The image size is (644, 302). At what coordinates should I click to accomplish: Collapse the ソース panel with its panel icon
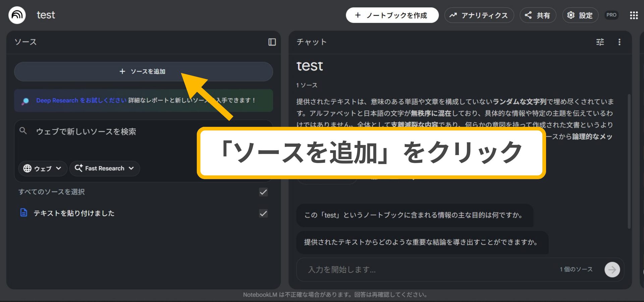click(272, 42)
